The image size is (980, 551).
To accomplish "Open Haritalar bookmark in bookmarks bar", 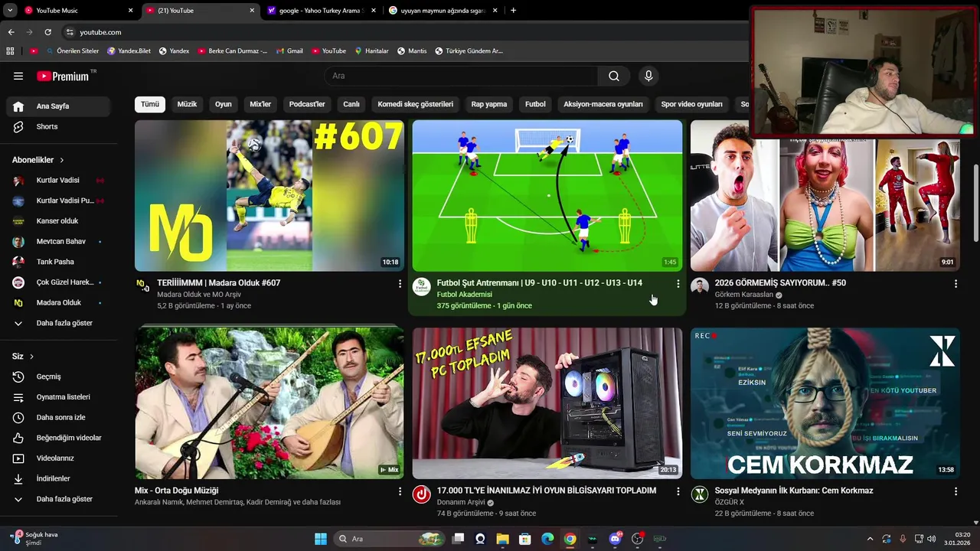I will click(x=371, y=51).
